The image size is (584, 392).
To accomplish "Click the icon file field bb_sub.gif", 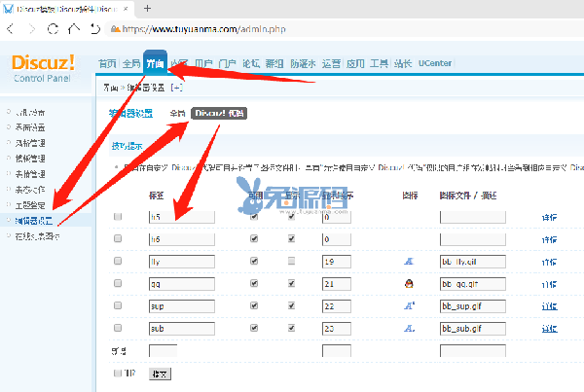I will coord(473,329).
